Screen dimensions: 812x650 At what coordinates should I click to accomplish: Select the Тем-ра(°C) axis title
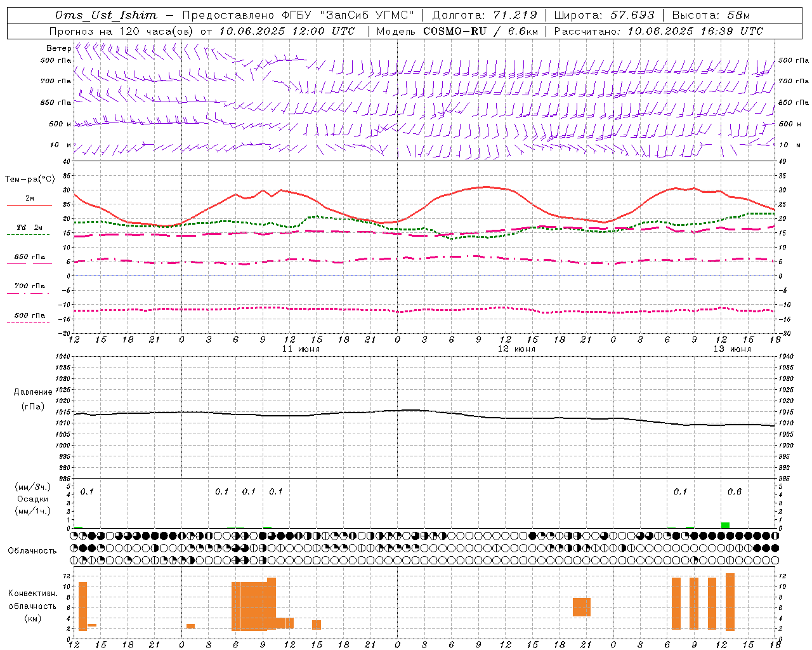30,180
